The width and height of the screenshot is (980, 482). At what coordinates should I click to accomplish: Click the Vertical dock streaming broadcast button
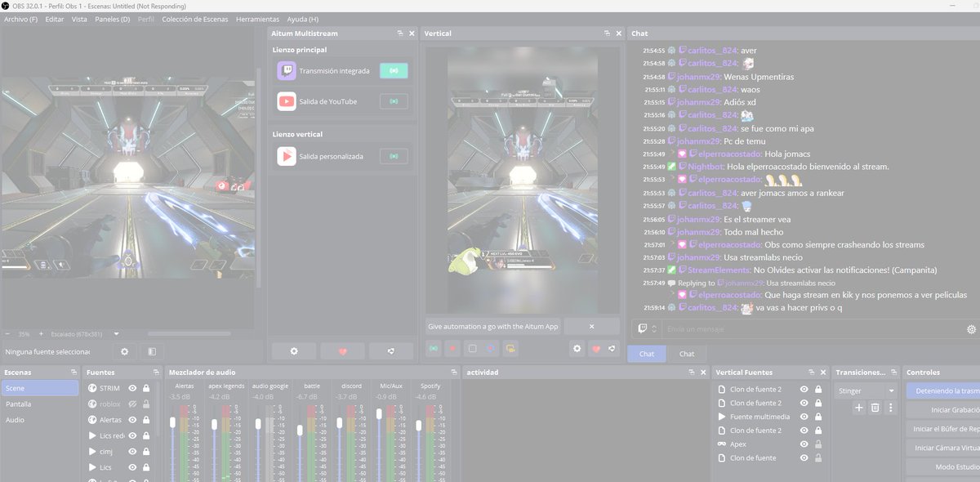433,349
